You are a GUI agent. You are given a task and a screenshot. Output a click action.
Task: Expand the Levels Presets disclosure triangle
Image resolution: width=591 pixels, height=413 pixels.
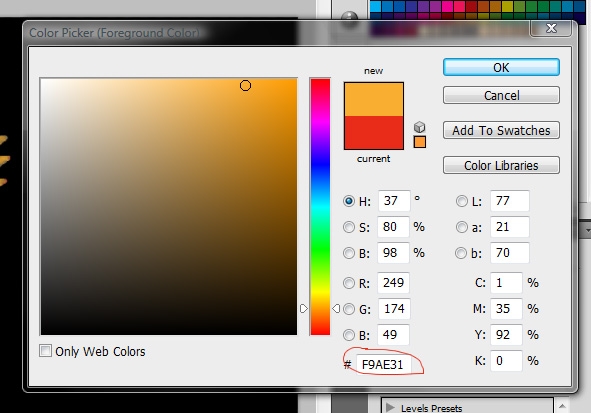(x=390, y=407)
